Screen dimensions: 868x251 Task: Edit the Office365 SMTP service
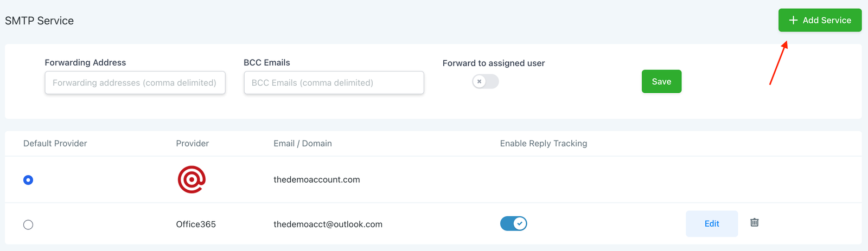tap(711, 223)
